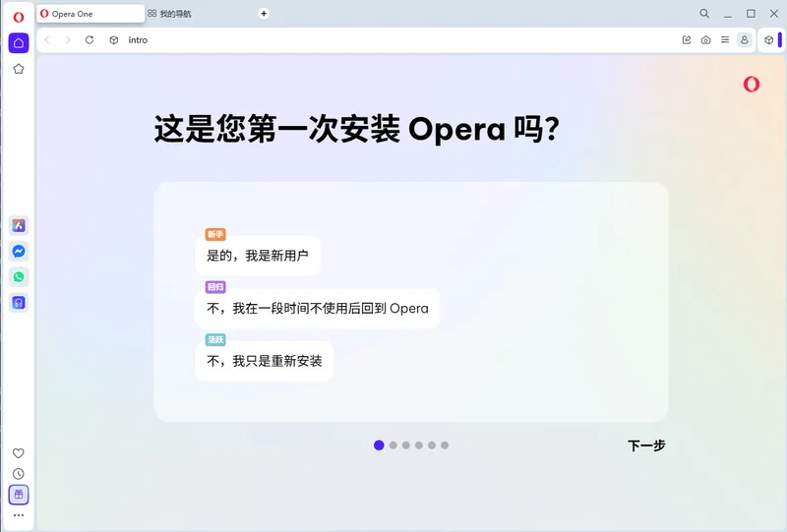The width and height of the screenshot is (787, 532).
Task: Maximize the Opera window
Action: point(751,14)
